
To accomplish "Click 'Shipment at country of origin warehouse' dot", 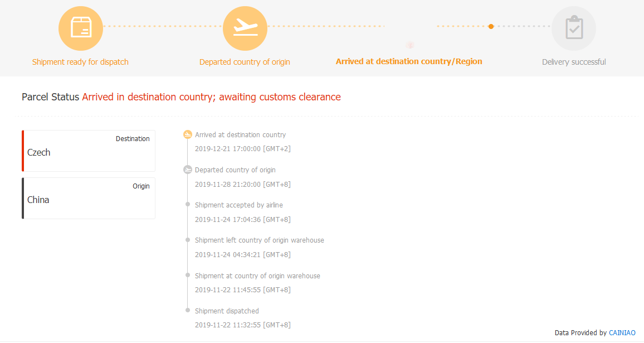I will pyautogui.click(x=188, y=275).
